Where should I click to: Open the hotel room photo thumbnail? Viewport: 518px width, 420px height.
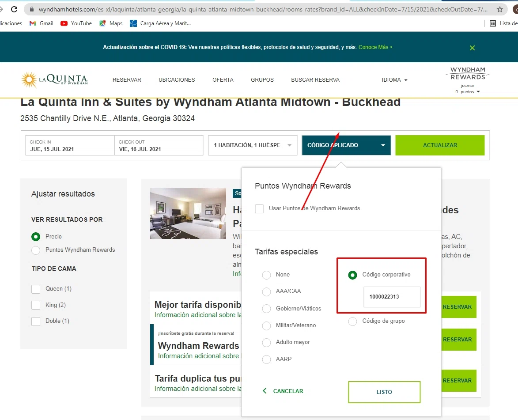point(188,213)
